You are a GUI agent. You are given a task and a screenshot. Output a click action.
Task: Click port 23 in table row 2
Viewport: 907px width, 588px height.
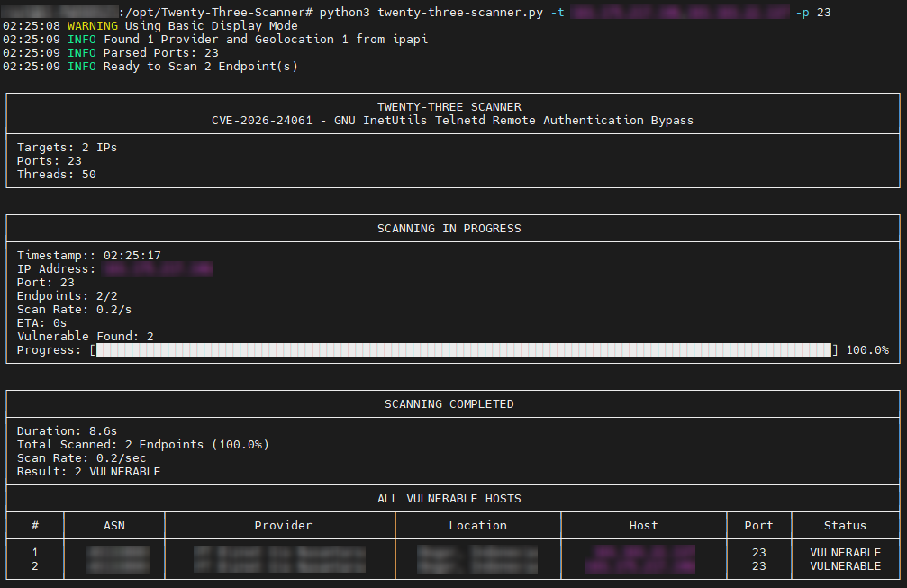[759, 566]
